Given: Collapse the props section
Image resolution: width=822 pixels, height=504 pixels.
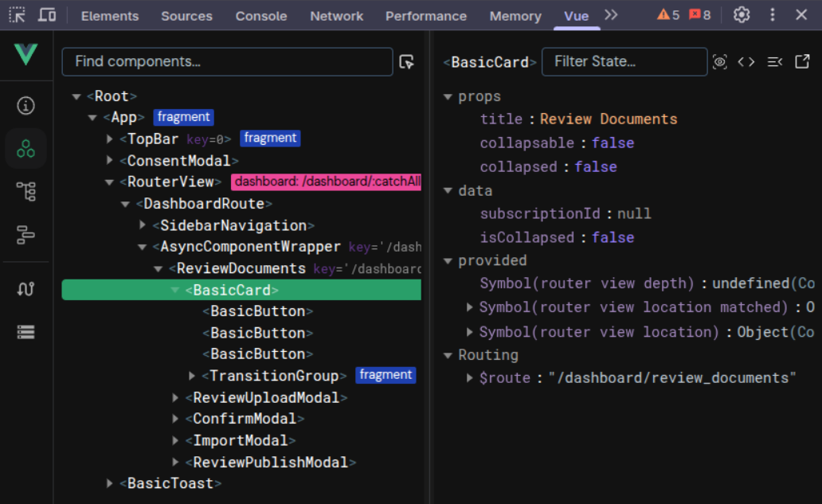Looking at the screenshot, I should point(448,96).
